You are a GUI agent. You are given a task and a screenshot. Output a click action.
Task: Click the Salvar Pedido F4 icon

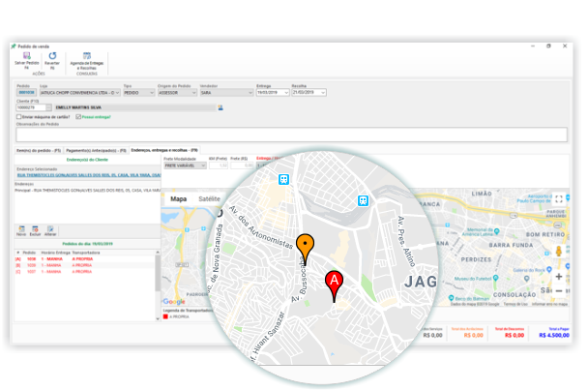27,56
